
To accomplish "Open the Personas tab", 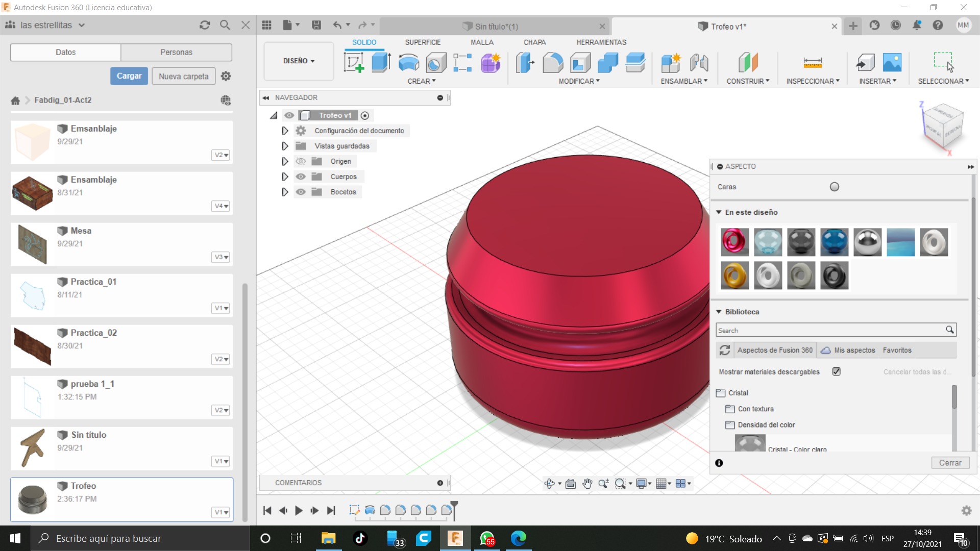I will coord(176,52).
